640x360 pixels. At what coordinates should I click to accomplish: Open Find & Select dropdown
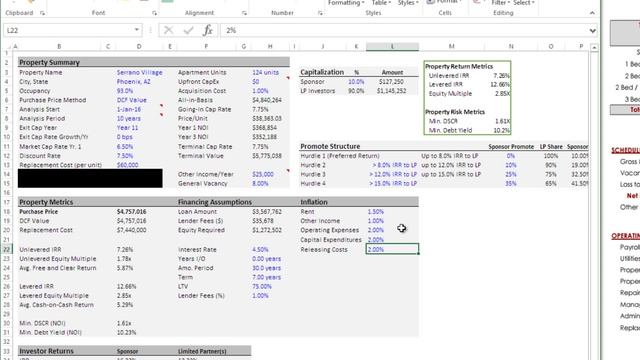pos(524,3)
